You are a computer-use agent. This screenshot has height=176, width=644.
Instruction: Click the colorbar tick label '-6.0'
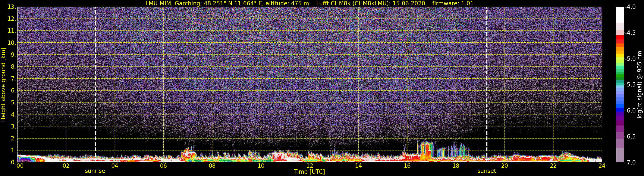(630, 111)
